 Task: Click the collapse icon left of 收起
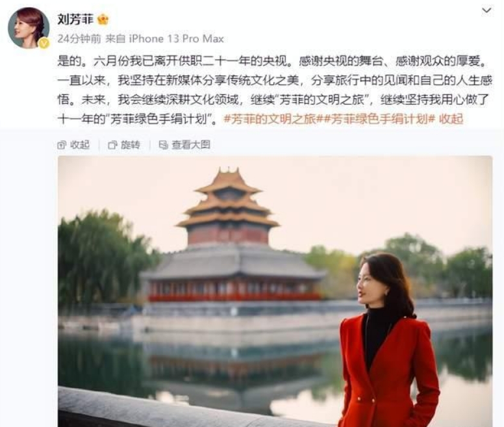pos(62,145)
